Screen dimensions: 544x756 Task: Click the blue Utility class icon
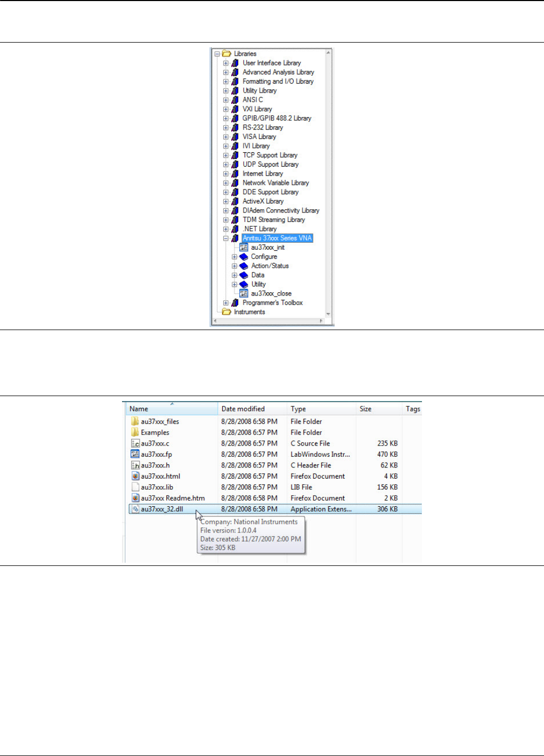243,284
